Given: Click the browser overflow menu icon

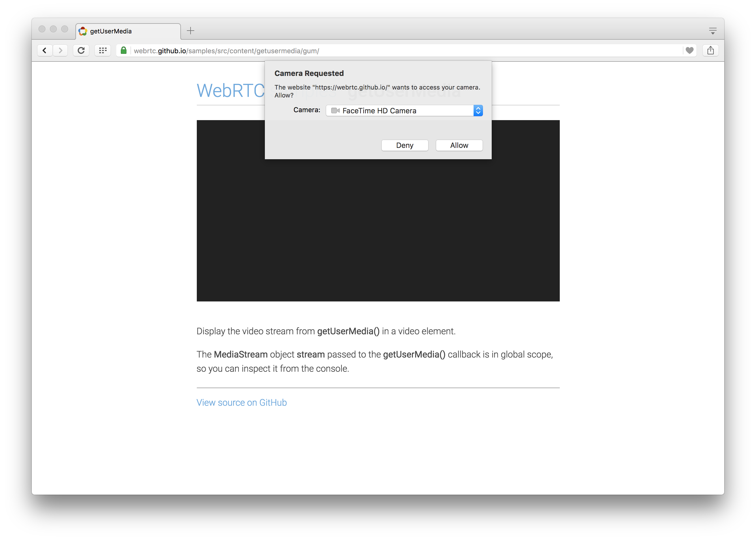Looking at the screenshot, I should pyautogui.click(x=715, y=30).
